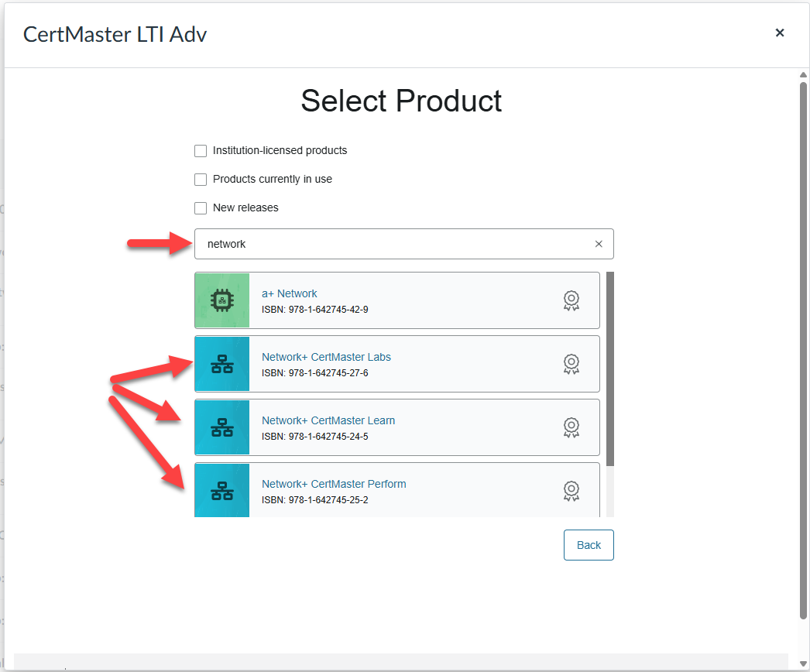Click the award ribbon icon for CertMaster Perform
The width and height of the screenshot is (810, 672).
571,491
